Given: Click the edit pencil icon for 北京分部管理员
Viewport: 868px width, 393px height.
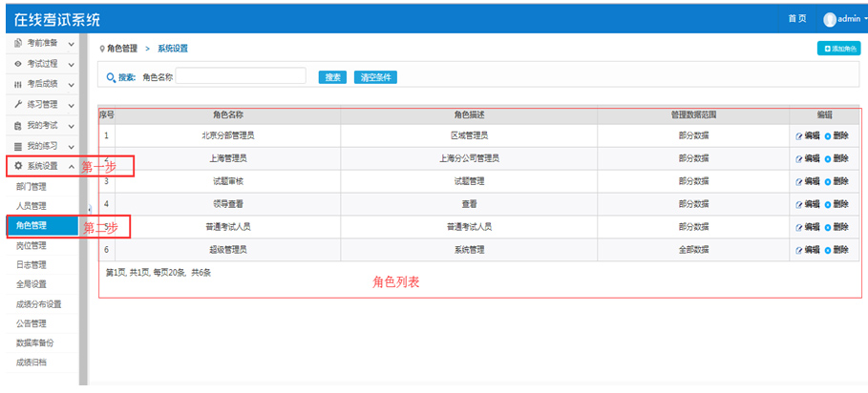Looking at the screenshot, I should click(798, 136).
